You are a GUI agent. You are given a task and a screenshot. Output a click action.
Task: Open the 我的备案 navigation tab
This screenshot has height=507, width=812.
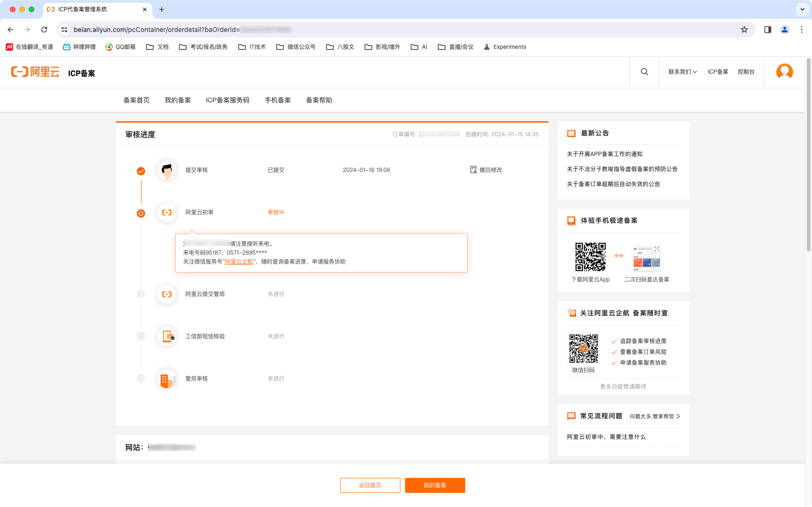[178, 100]
